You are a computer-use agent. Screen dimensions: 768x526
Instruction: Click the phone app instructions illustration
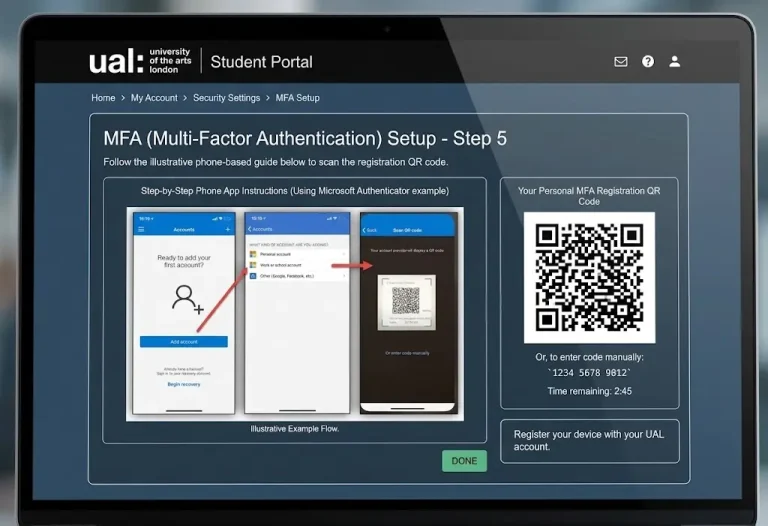click(x=295, y=314)
